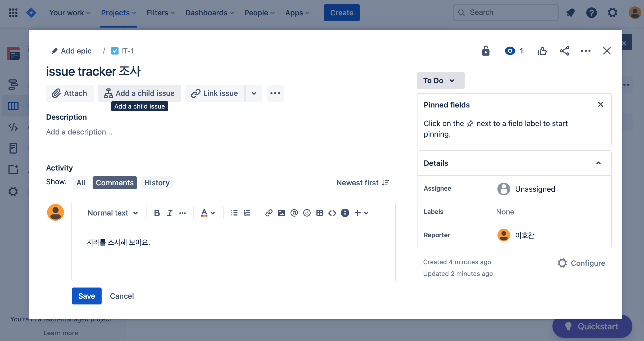644x341 pixels.
Task: Insert a numbered list
Action: click(x=247, y=213)
